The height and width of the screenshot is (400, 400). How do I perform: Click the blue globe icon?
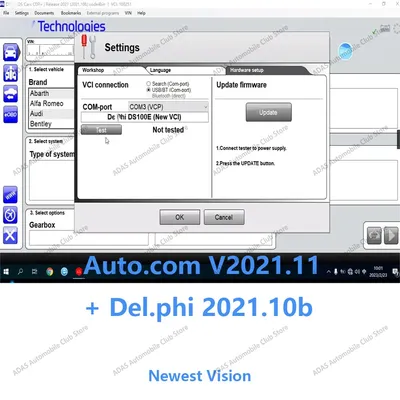point(345,51)
